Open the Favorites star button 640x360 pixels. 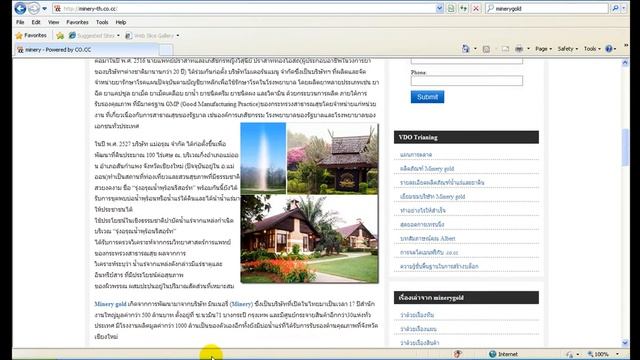(x=31, y=36)
